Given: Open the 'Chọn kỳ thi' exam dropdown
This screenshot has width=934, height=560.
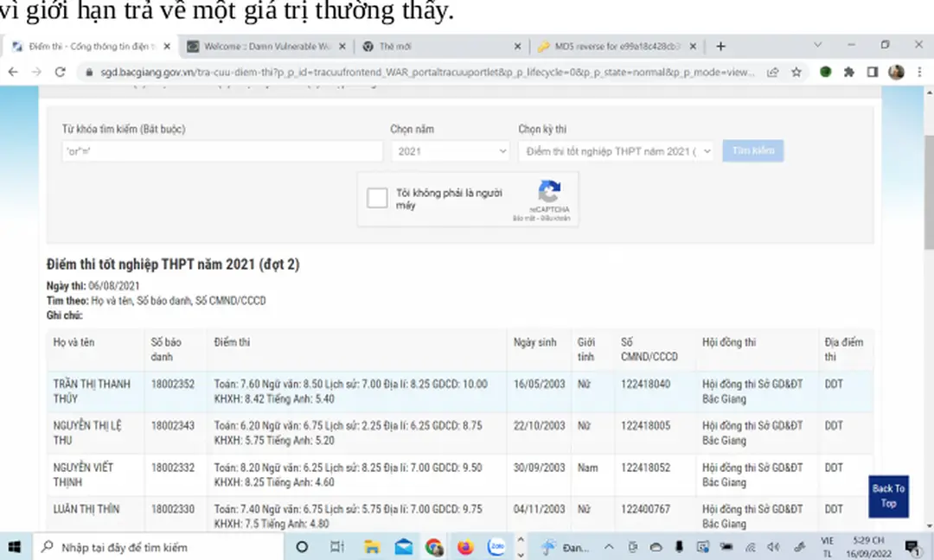Looking at the screenshot, I should 616,150.
